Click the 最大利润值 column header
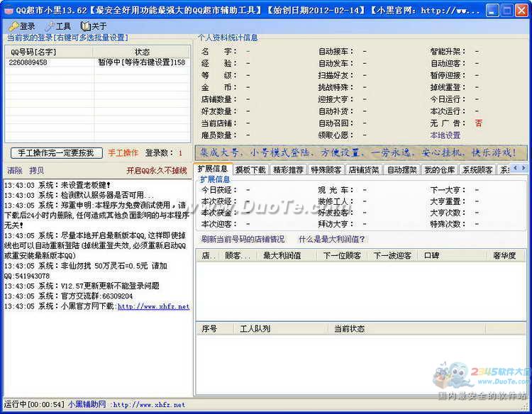532x414 pixels. coord(286,255)
